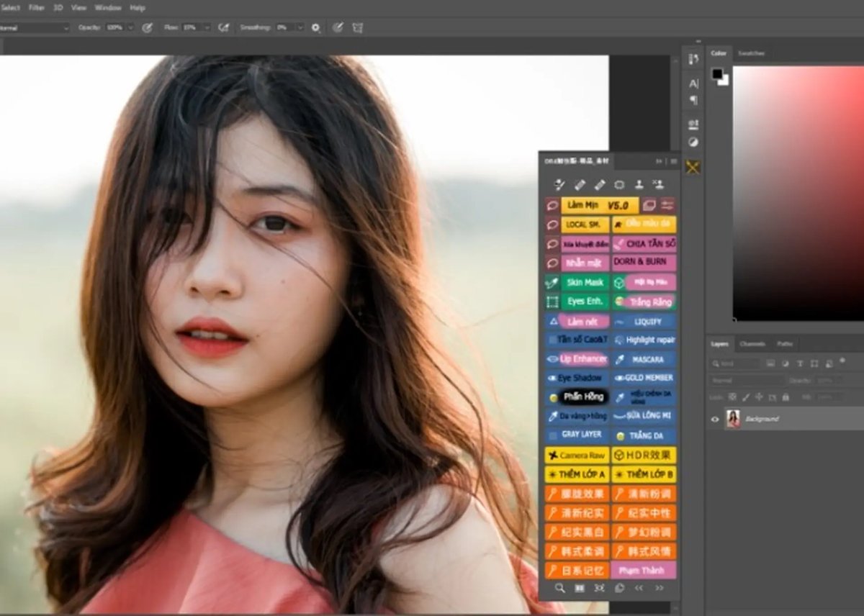
Task: Click the stamp icon in retouch panel
Action: click(x=638, y=185)
